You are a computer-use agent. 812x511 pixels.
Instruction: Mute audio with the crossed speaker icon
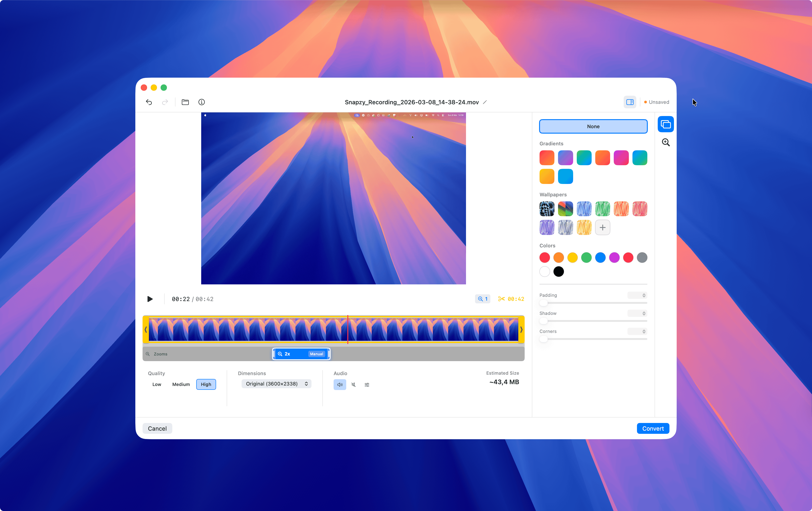click(x=353, y=384)
